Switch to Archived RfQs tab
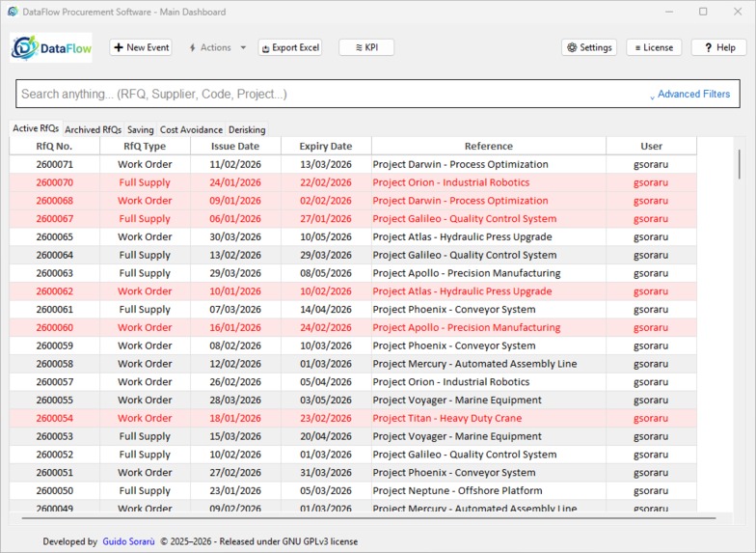This screenshot has width=756, height=553. [x=93, y=129]
